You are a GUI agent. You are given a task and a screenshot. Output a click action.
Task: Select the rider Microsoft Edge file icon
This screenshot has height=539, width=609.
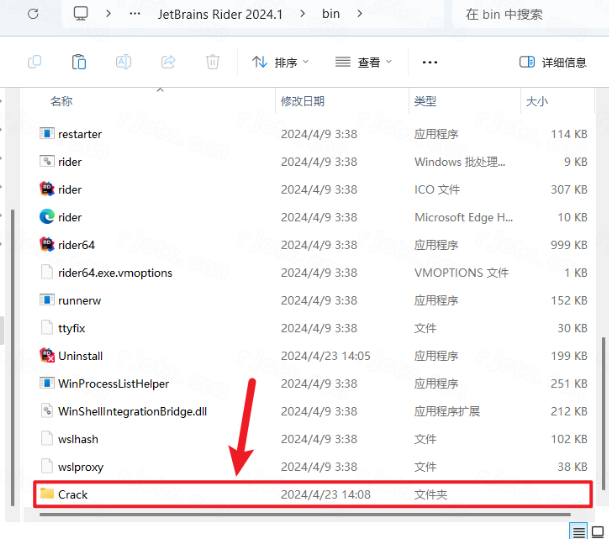47,217
